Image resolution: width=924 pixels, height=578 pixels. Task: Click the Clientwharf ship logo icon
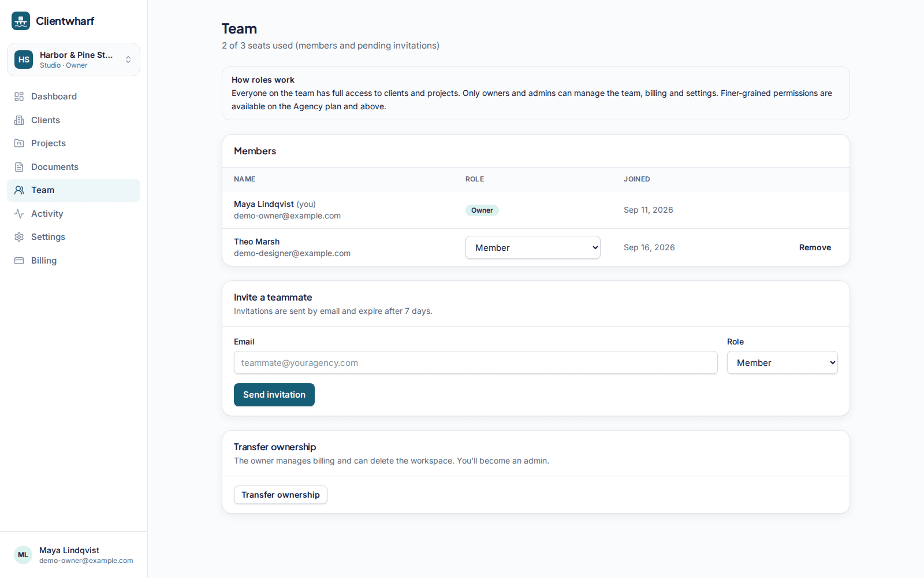pos(21,21)
